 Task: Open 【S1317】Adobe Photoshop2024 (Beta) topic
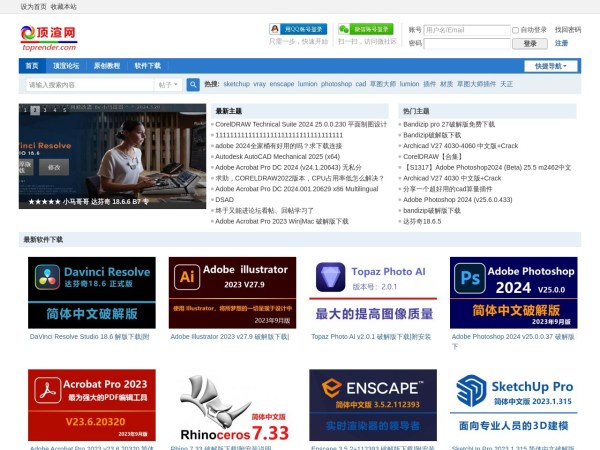point(487,167)
